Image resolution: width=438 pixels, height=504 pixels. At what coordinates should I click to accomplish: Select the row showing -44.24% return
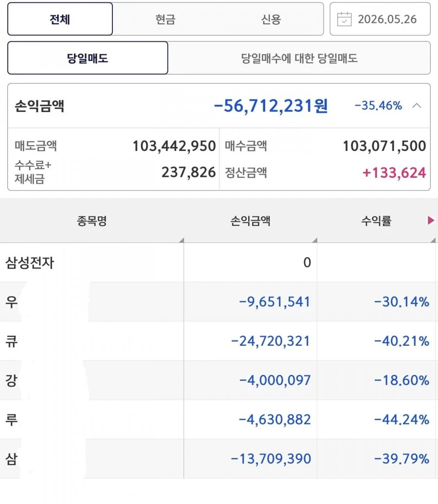click(219, 419)
